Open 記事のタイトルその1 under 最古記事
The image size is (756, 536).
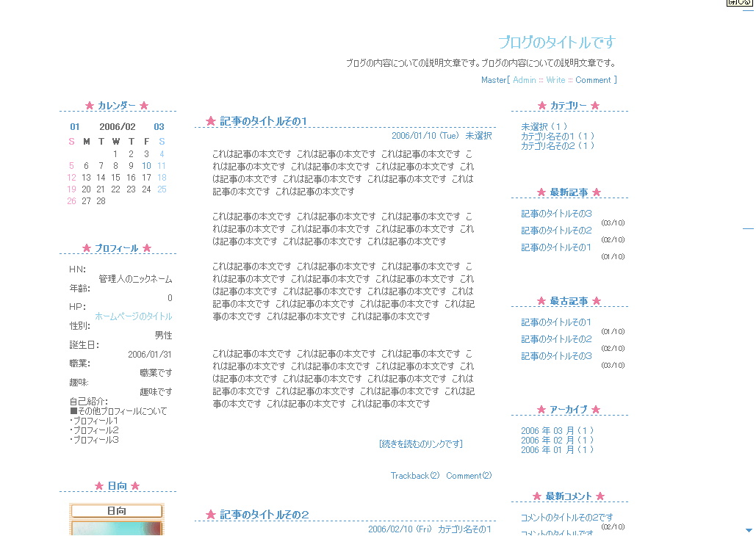[x=556, y=322]
